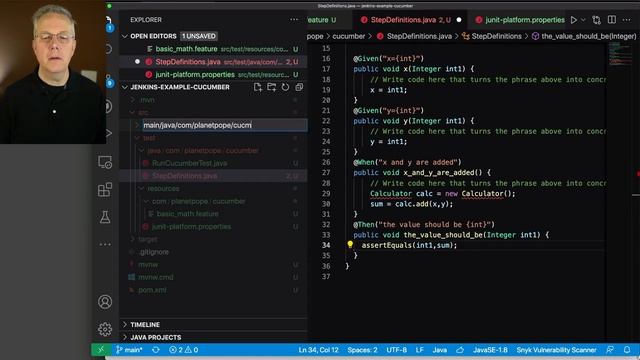Click the editor minimap
Image resolution: width=640 pixels, height=360 pixels.
[620, 53]
